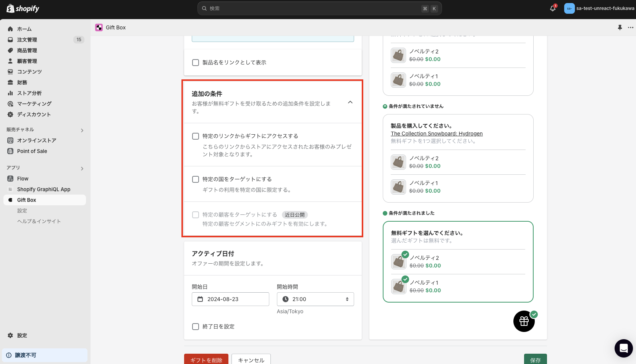
Task: Expand the 販売チャネル section
Action: coord(82,130)
